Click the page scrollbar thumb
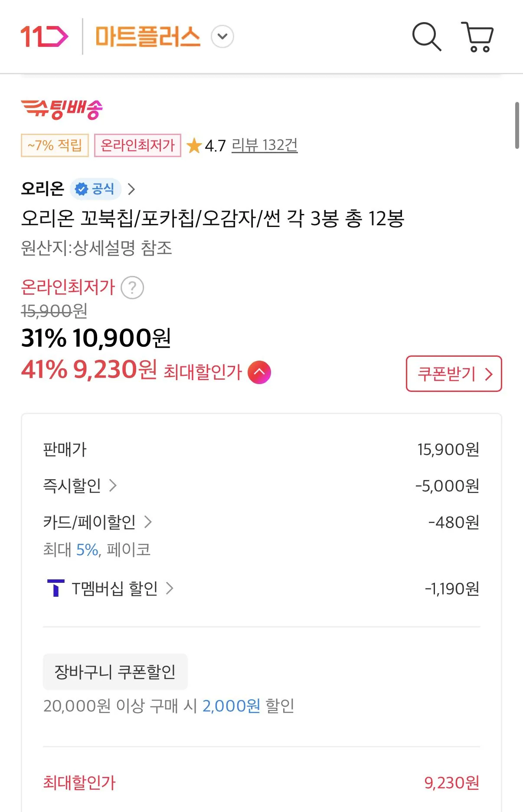The image size is (523, 812). click(x=517, y=125)
